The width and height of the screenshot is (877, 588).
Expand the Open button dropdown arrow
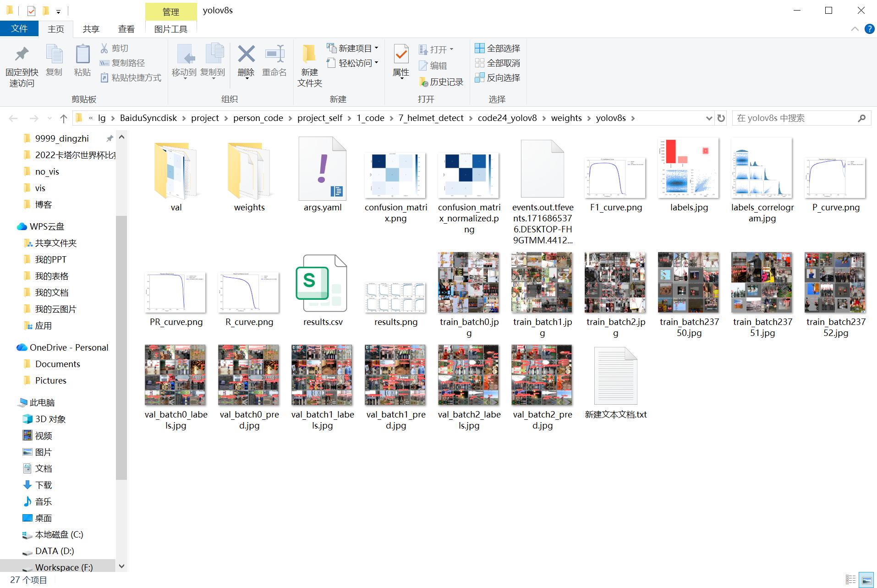[452, 49]
